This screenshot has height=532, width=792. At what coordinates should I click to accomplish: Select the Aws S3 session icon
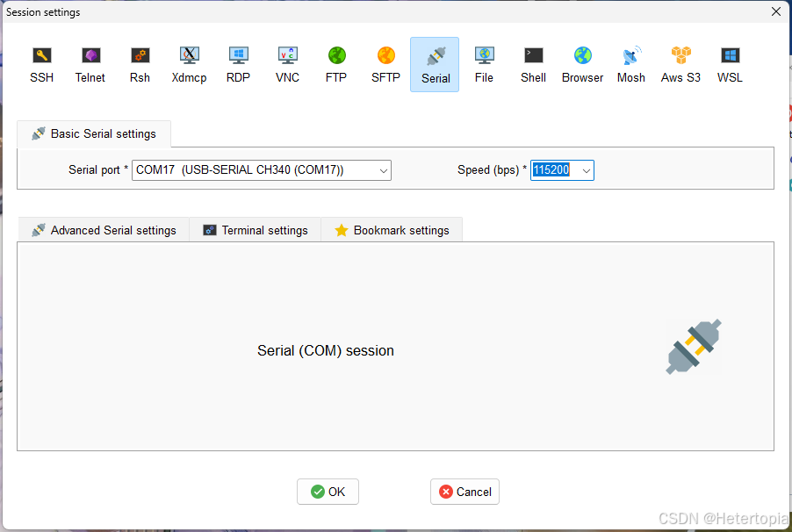click(680, 65)
